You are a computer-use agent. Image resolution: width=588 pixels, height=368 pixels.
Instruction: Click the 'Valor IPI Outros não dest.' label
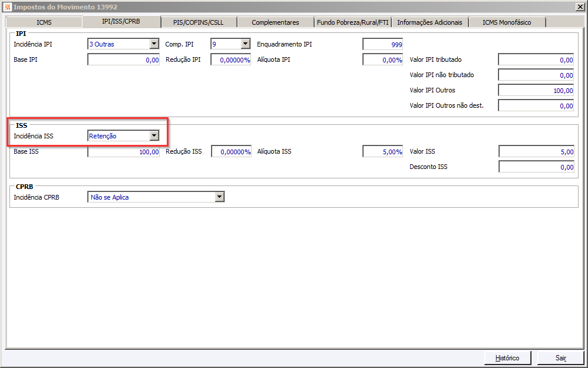click(x=447, y=105)
